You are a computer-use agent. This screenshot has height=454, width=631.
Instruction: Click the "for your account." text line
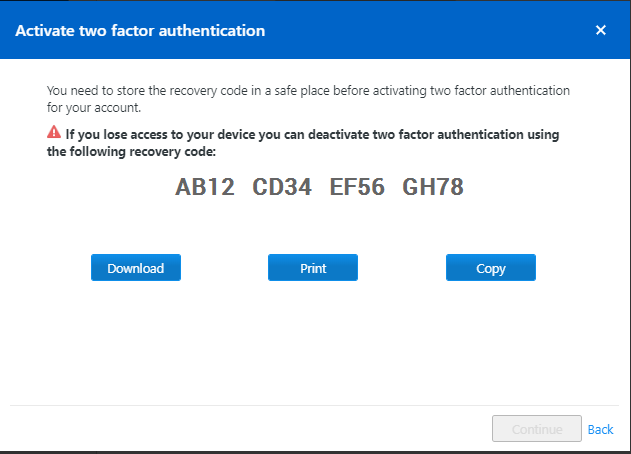click(96, 107)
